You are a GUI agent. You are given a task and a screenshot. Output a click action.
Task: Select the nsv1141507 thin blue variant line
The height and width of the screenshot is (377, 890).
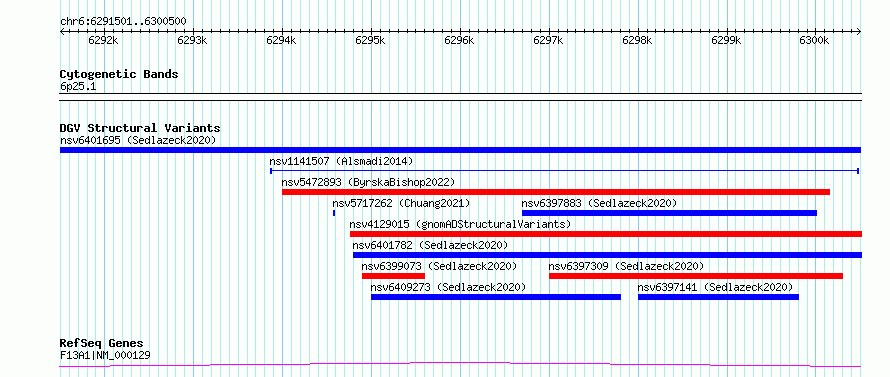[x=564, y=171]
